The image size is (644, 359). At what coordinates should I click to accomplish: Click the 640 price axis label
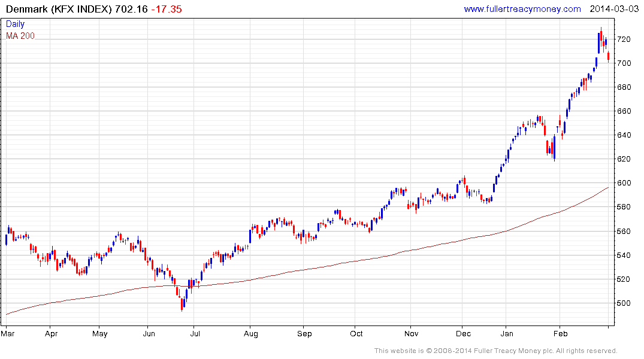(624, 135)
